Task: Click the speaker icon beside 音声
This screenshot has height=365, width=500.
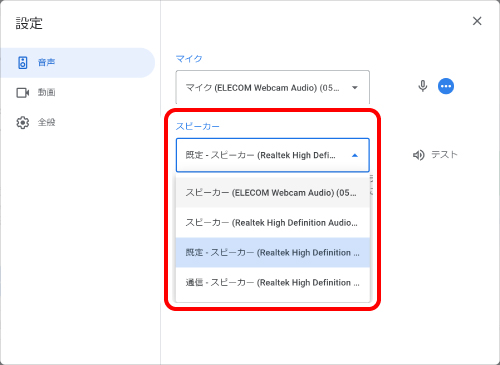Action: coord(23,63)
